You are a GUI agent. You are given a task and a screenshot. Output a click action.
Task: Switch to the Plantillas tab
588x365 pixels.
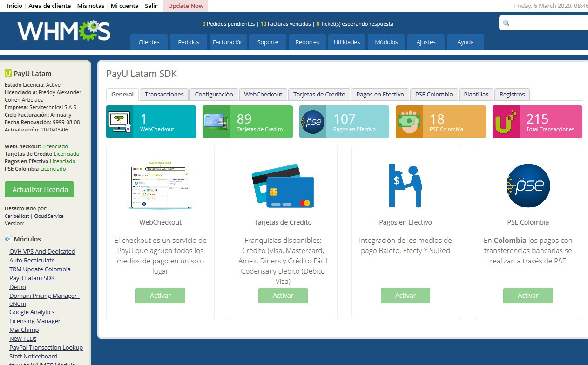(476, 94)
